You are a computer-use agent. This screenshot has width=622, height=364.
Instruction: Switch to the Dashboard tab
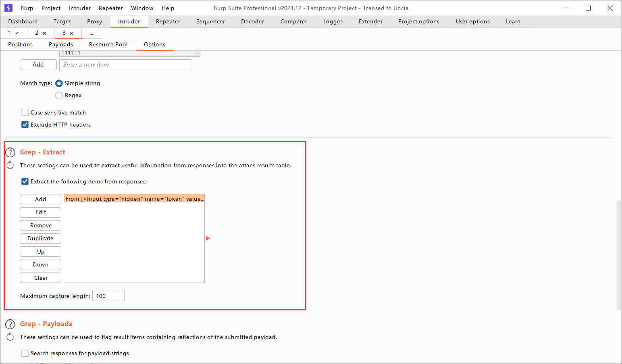click(23, 21)
